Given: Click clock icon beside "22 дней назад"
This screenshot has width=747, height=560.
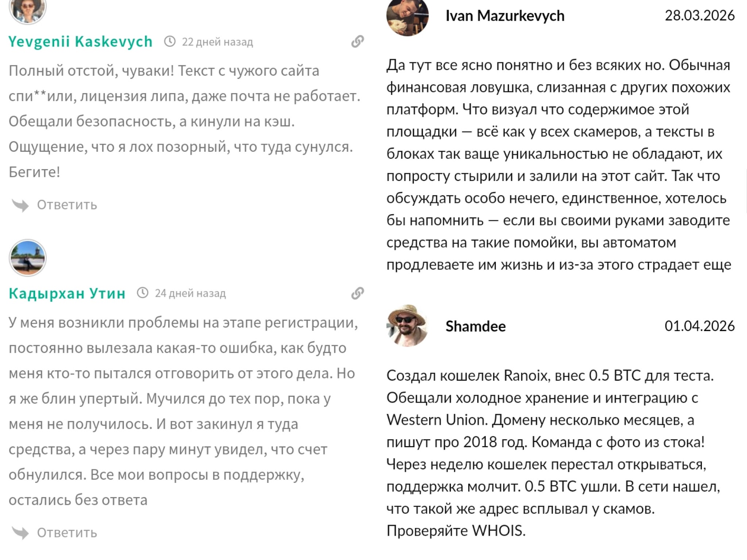Looking at the screenshot, I should click(x=170, y=42).
